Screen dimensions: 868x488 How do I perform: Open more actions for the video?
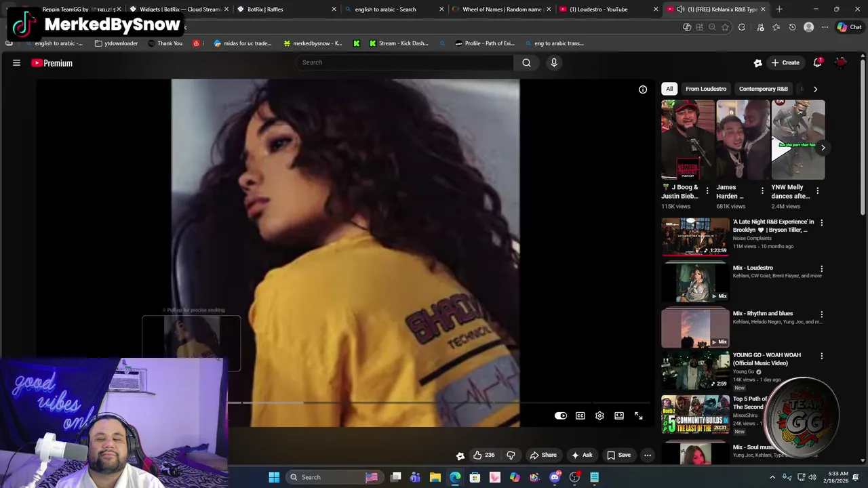pos(648,455)
